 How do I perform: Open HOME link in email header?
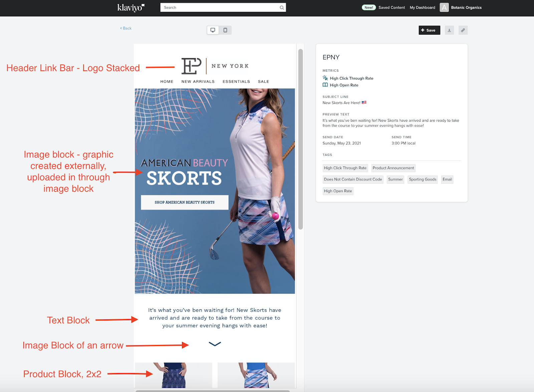coord(167,81)
